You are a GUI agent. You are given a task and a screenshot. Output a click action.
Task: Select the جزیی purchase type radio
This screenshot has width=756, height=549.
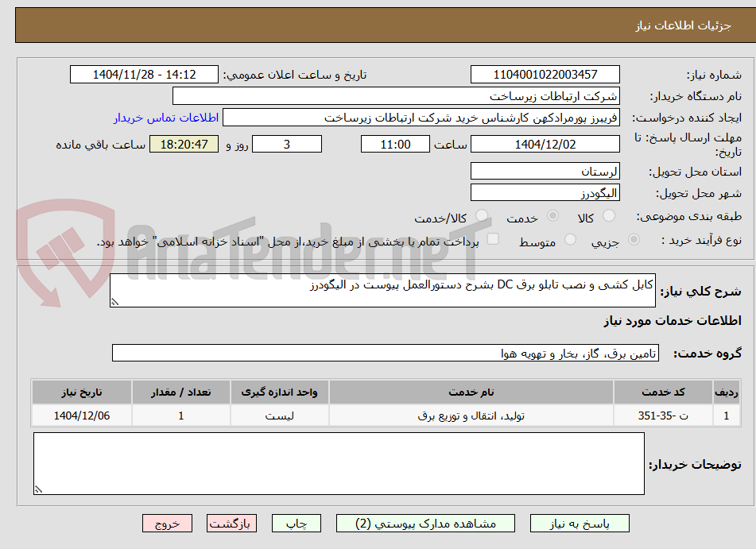[x=634, y=240]
